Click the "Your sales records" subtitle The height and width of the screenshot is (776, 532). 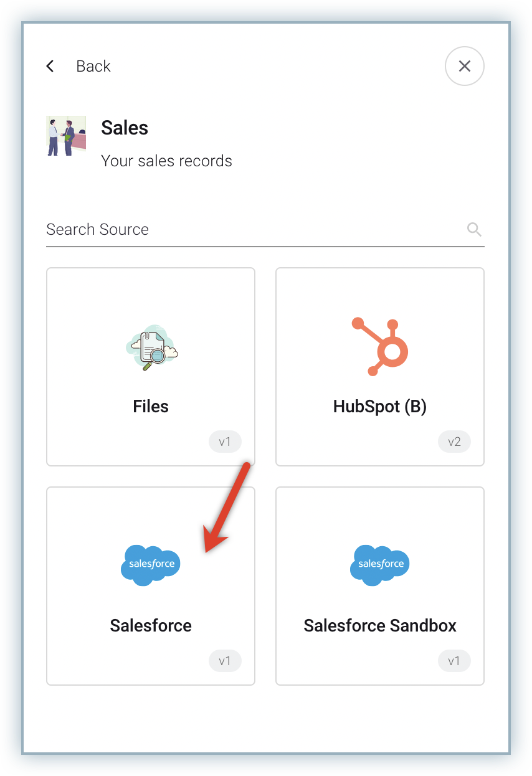point(166,161)
